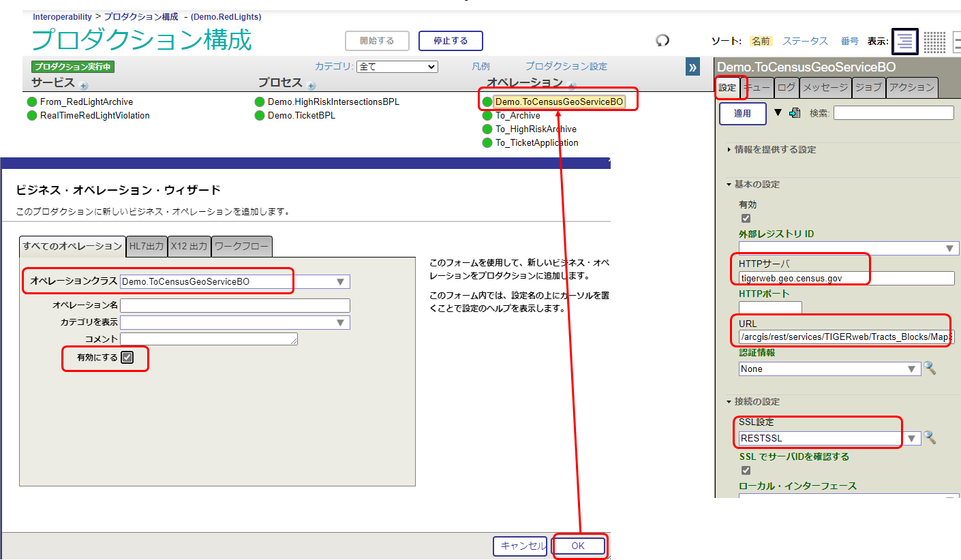Collapse settings panel with double-arrow icon
Image resolution: width=961 pixels, height=560 pixels.
(x=692, y=67)
